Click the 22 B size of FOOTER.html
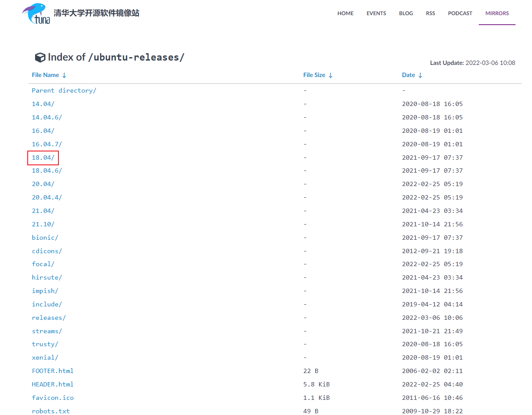Image resolution: width=532 pixels, height=415 pixels. click(x=311, y=371)
